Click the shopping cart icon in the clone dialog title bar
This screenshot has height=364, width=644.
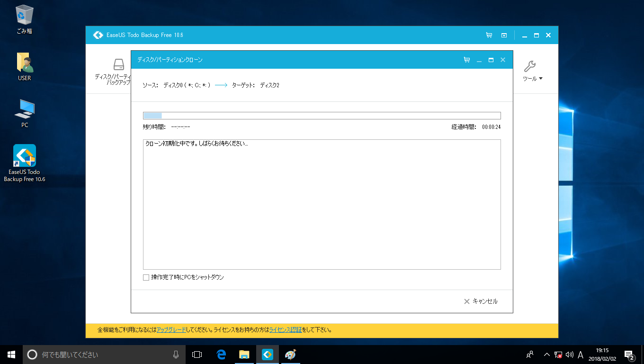pos(467,60)
